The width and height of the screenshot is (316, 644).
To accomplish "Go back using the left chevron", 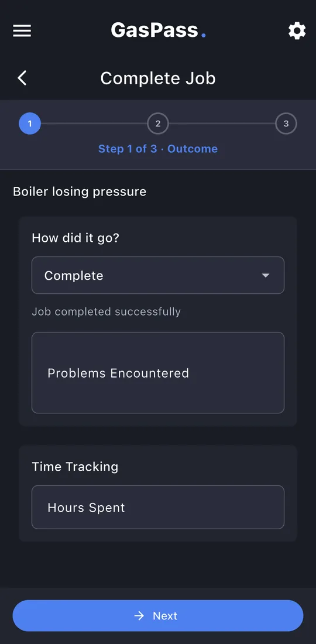I will click(22, 78).
